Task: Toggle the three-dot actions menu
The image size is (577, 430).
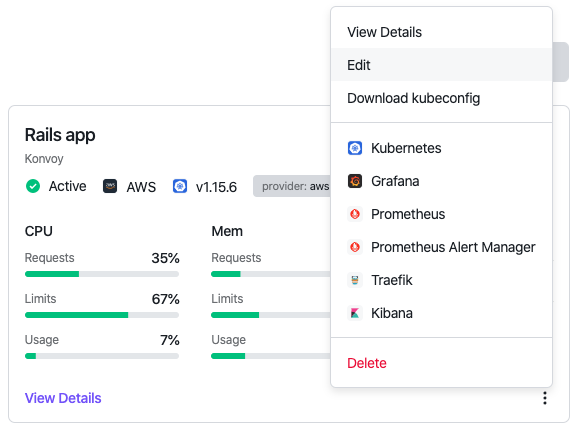Action: (x=545, y=398)
